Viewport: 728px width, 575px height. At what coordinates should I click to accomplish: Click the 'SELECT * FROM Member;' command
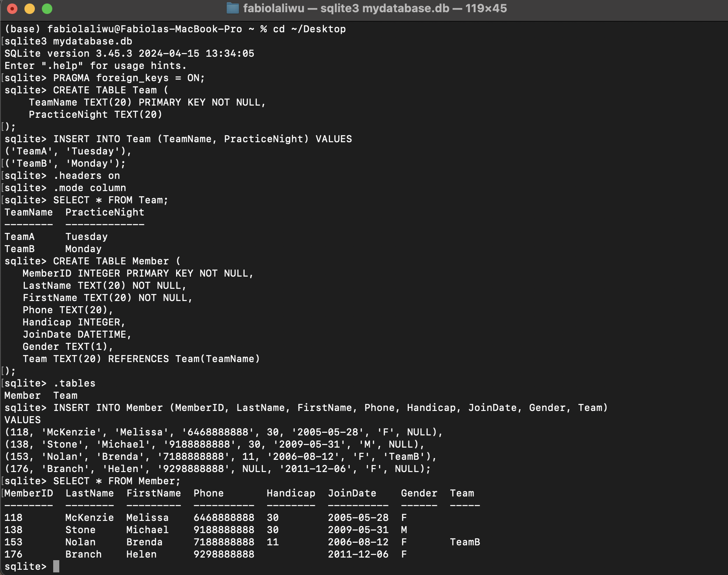[x=116, y=481]
